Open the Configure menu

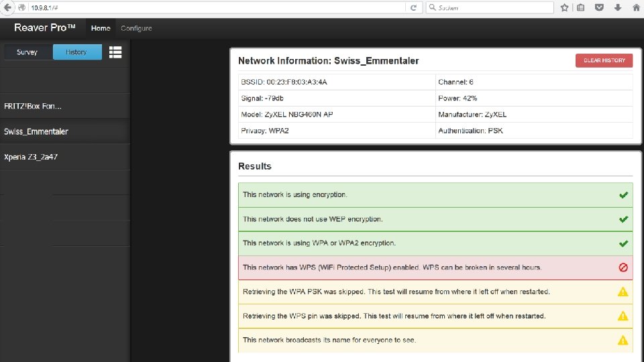click(x=136, y=28)
